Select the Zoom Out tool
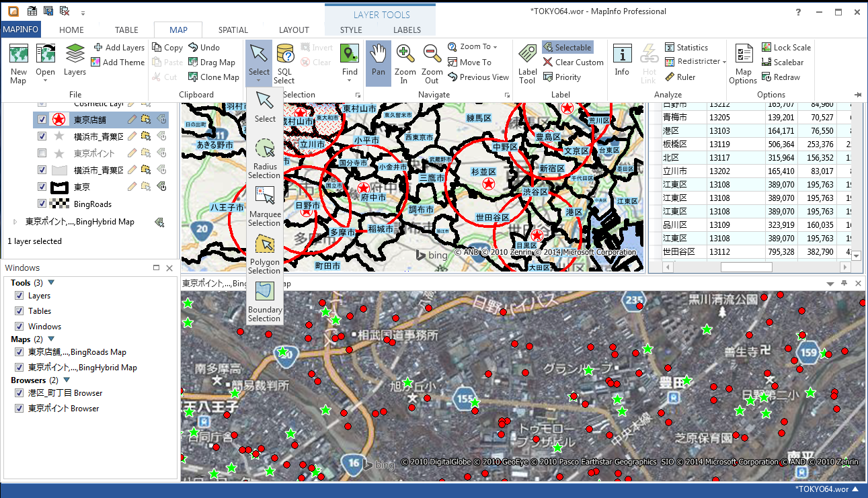Viewport: 868px width, 498px height. [x=432, y=63]
